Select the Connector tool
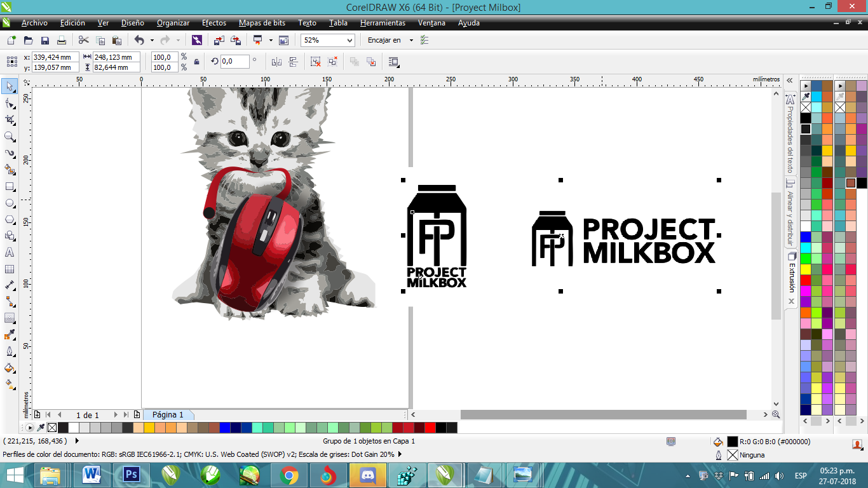The image size is (868, 488). (10, 302)
